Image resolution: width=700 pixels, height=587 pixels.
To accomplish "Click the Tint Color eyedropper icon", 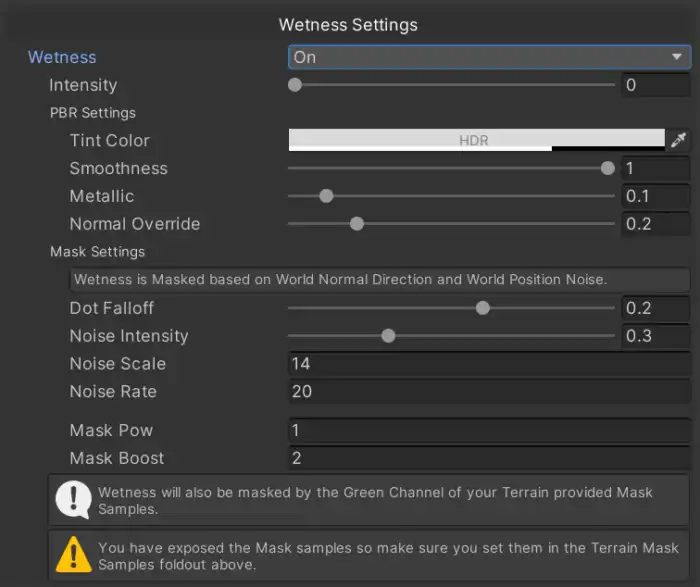I will pyautogui.click(x=679, y=140).
